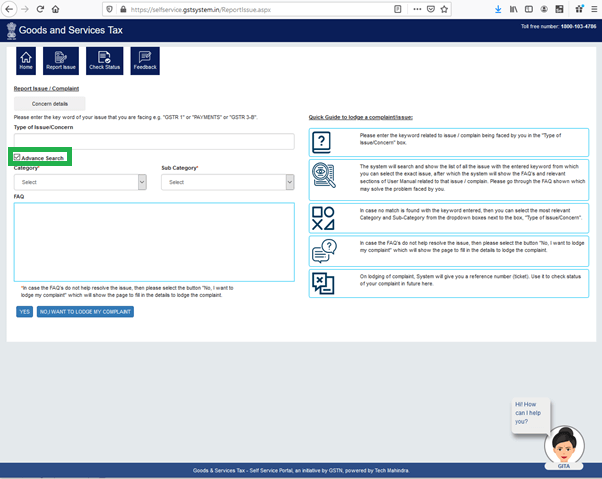Open the Firefox hamburger menu
602x479 pixels.
pyautogui.click(x=594, y=9)
